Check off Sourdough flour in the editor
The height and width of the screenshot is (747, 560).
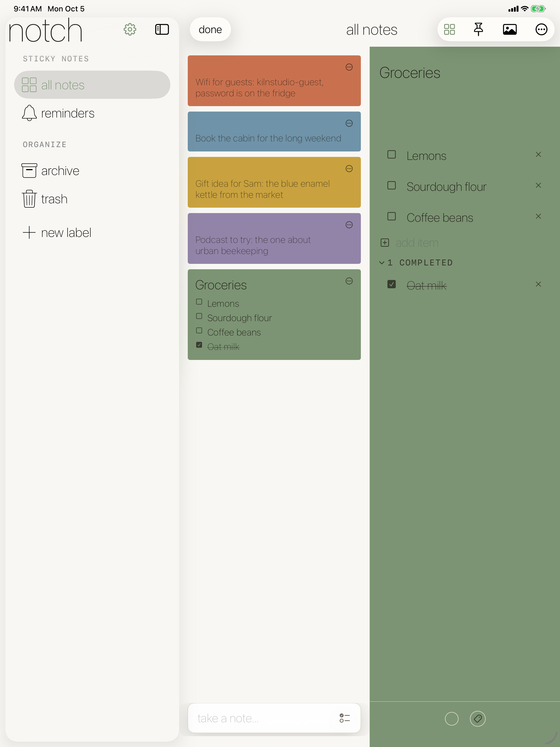click(392, 185)
